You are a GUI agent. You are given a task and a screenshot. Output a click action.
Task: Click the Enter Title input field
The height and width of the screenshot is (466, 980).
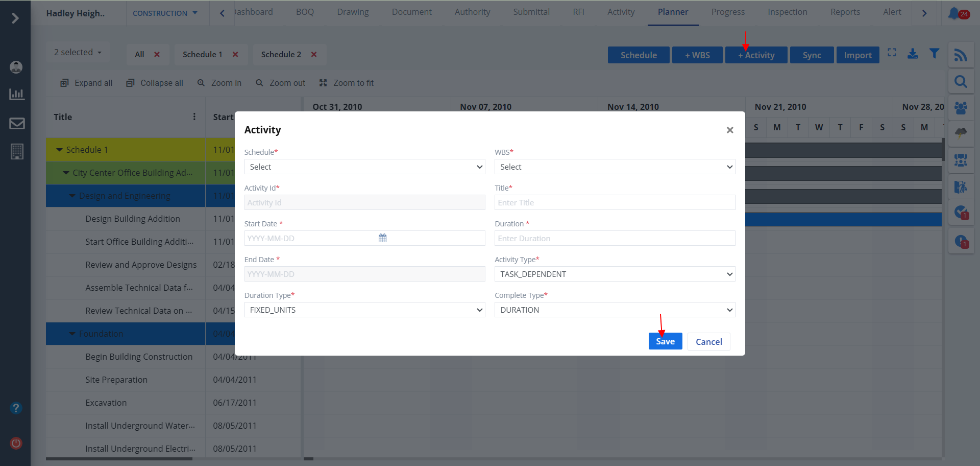tap(615, 203)
